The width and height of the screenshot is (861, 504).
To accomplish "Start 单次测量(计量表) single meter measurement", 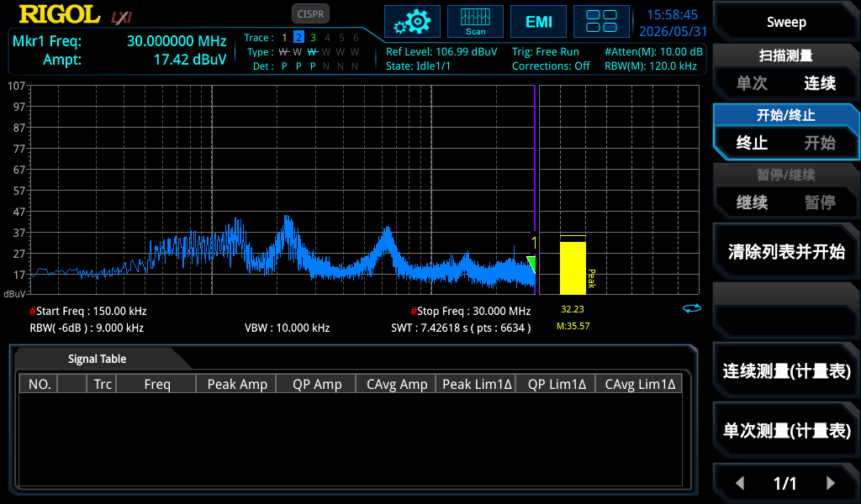I will point(786,431).
